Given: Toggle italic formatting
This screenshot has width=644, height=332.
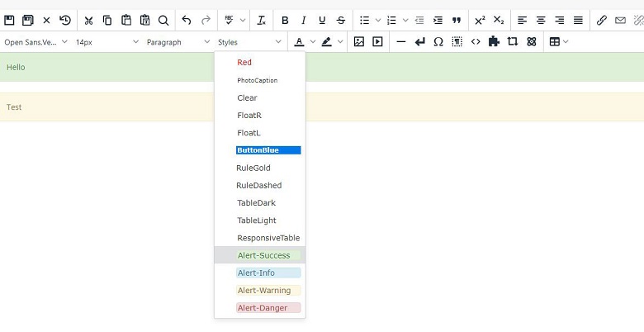Looking at the screenshot, I should [x=303, y=20].
